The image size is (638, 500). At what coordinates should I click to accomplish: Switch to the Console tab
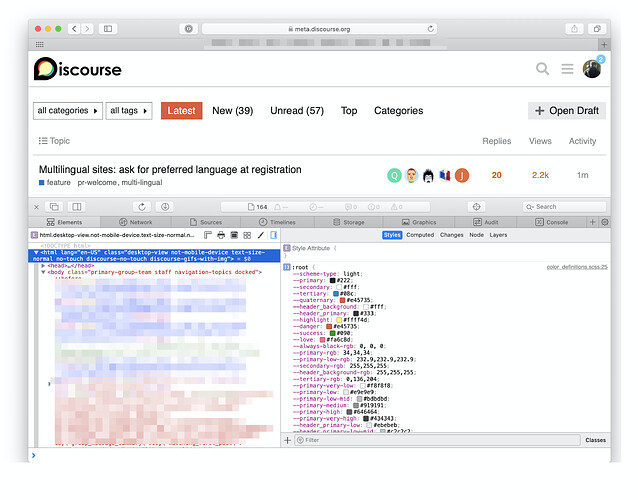[551, 222]
